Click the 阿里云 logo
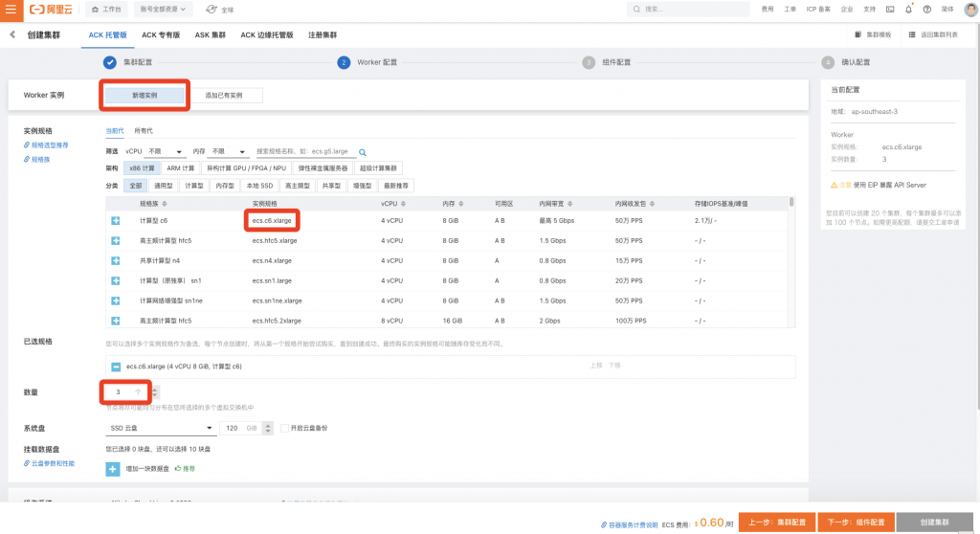The height and width of the screenshot is (534, 980). (51, 10)
